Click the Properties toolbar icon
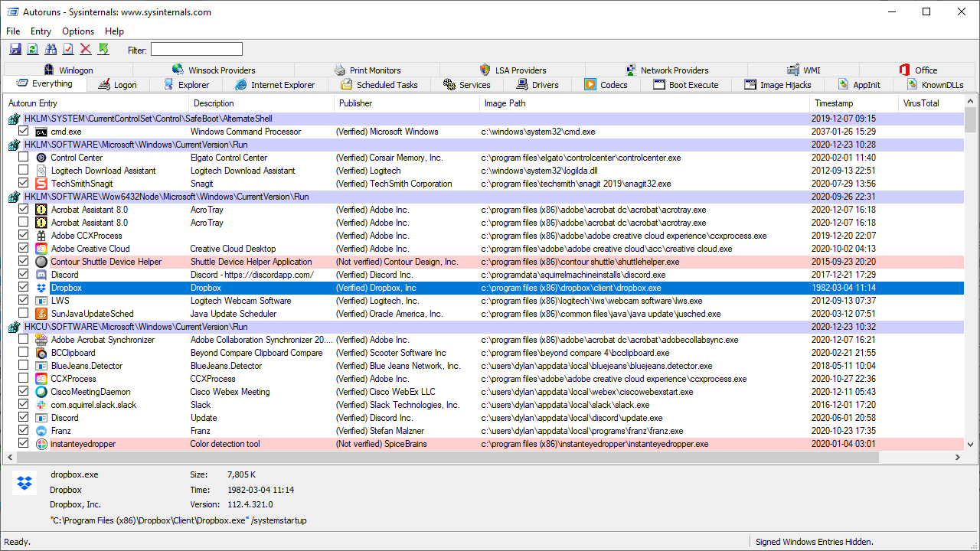Screen dimensions: 980x551 tap(68, 49)
